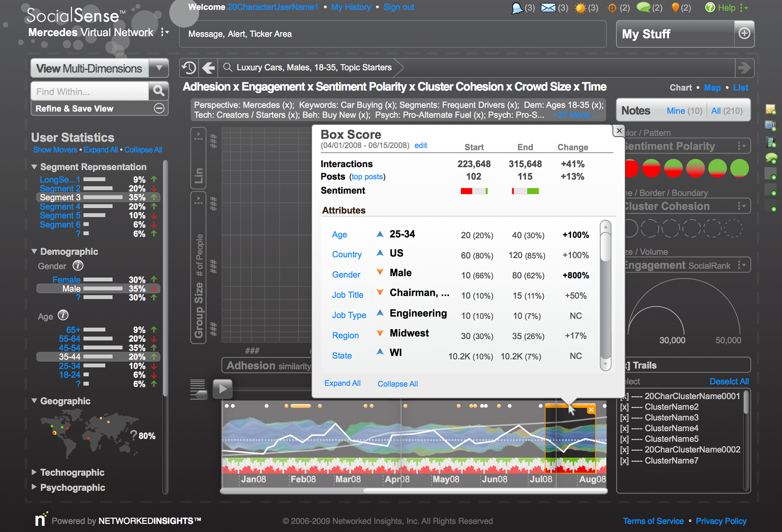
Task: Open bell alerts notifications (3)
Action: click(x=517, y=8)
